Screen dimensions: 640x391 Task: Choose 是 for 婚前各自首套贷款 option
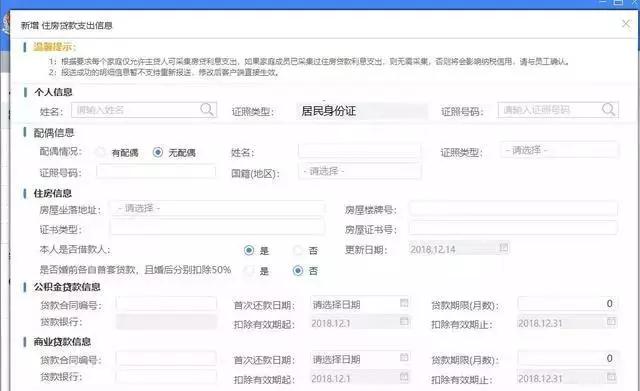[249, 271]
